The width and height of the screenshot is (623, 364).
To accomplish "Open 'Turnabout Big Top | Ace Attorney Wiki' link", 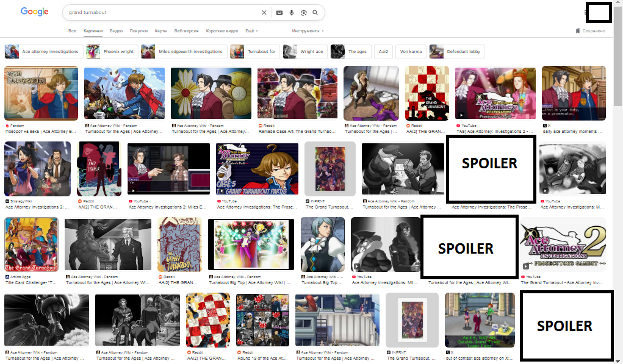I will tap(250, 283).
